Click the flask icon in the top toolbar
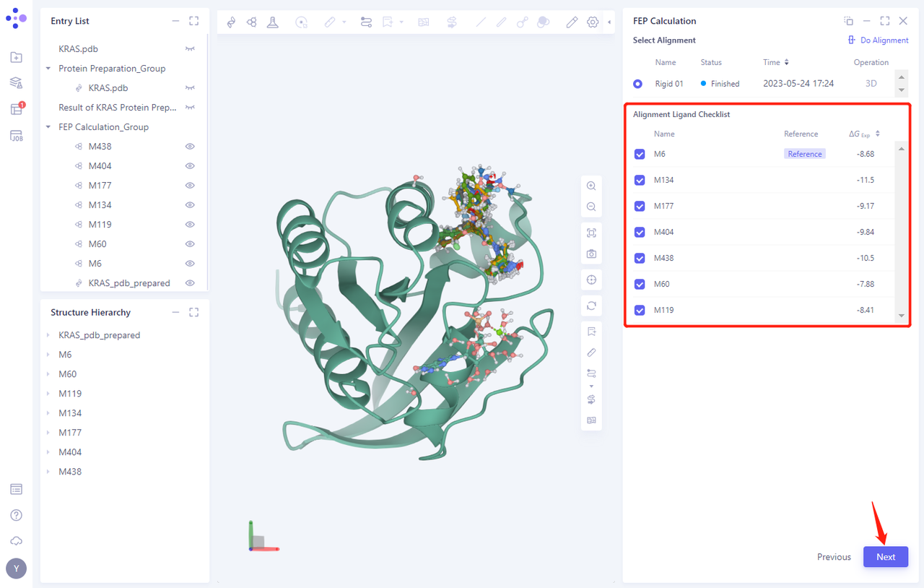 click(272, 22)
